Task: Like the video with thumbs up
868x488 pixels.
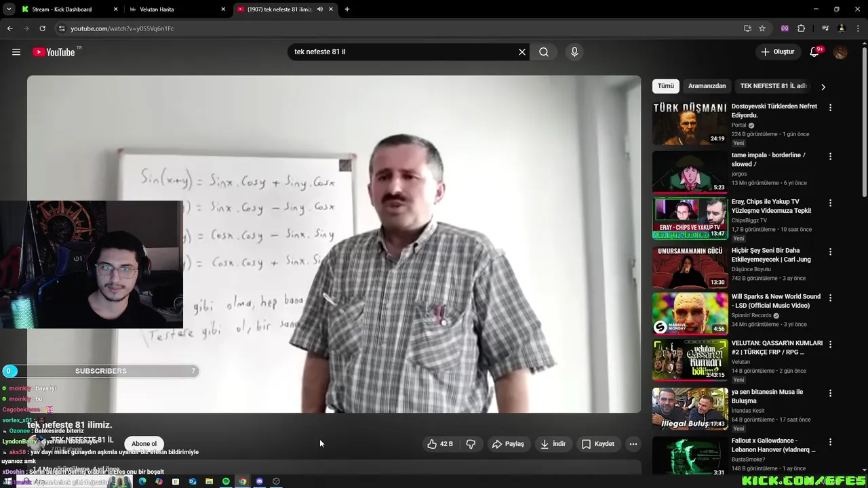Action: point(439,444)
